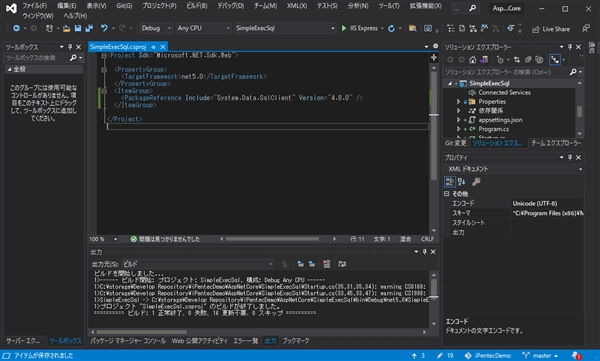Click the Toolbox search input field

pos(36,57)
